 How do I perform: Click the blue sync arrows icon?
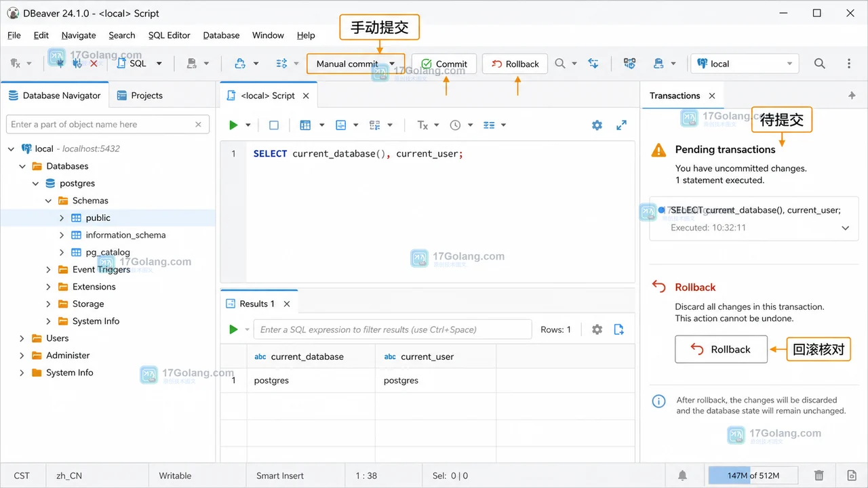593,63
